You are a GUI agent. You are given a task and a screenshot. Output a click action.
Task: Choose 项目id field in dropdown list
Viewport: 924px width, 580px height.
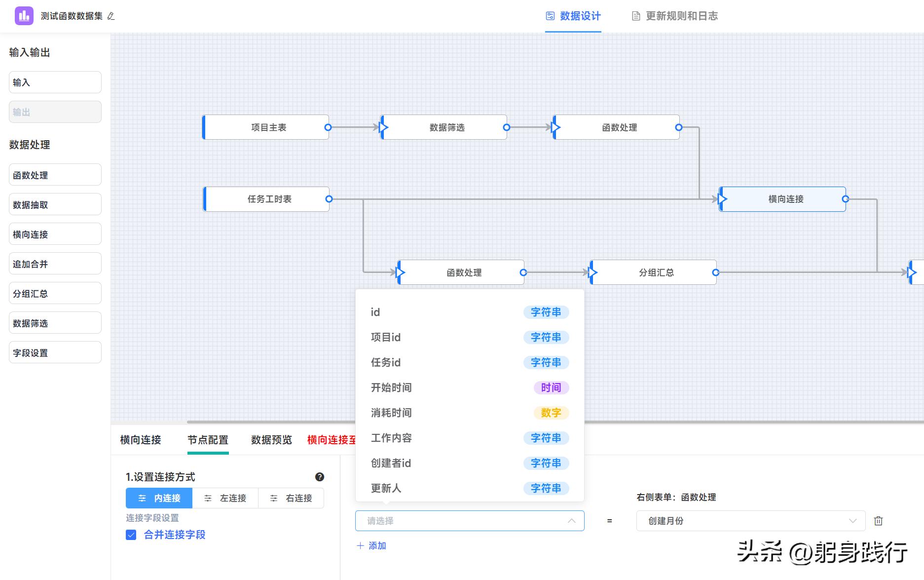click(470, 337)
